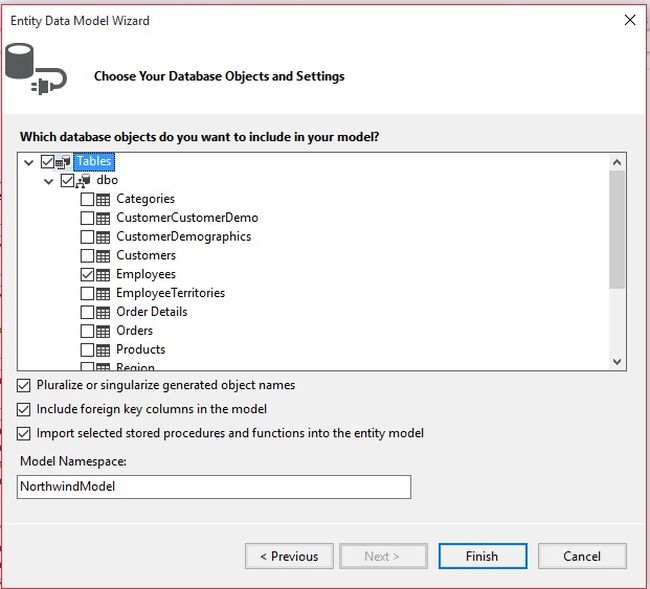Close the wizard with the X button
Image resolution: width=650 pixels, height=589 pixels.
[630, 20]
